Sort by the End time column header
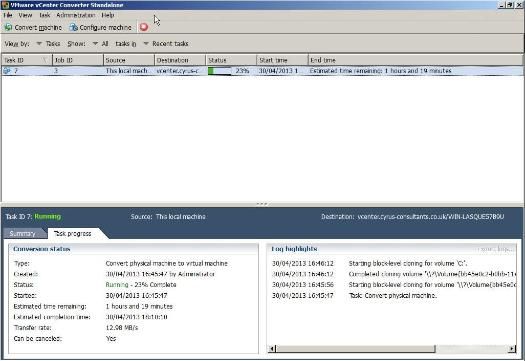This screenshot has width=525, height=361. (x=415, y=60)
